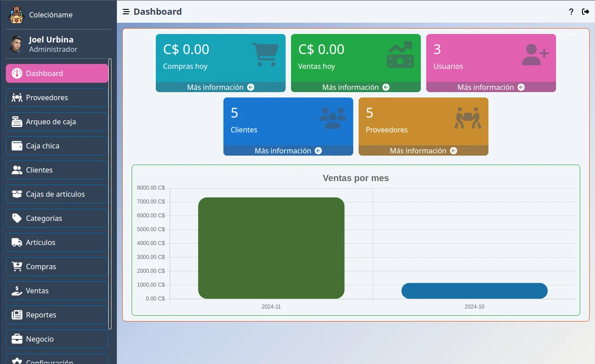Select the Proveedores sidebar icon
The image size is (595, 364).
tap(16, 97)
